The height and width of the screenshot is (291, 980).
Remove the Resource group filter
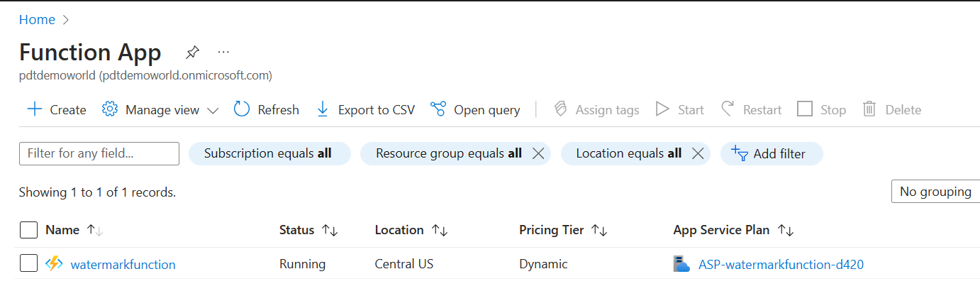[x=538, y=153]
